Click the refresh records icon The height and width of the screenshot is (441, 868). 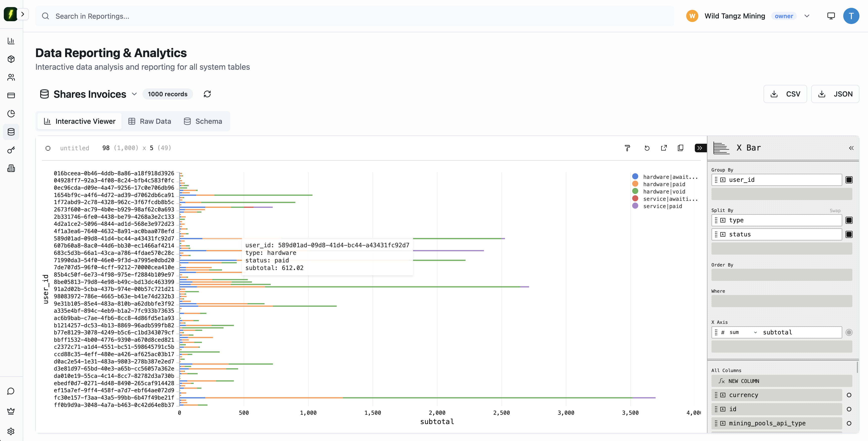207,94
